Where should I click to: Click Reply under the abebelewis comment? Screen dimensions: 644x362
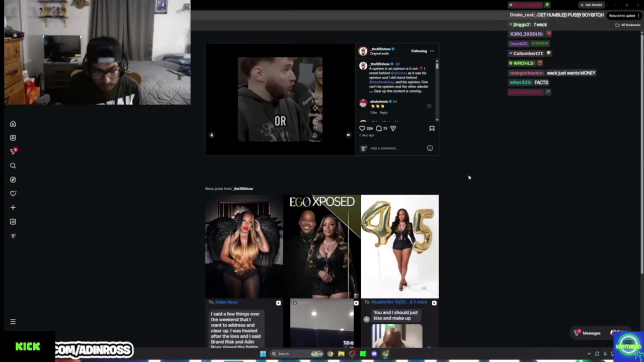(x=383, y=113)
